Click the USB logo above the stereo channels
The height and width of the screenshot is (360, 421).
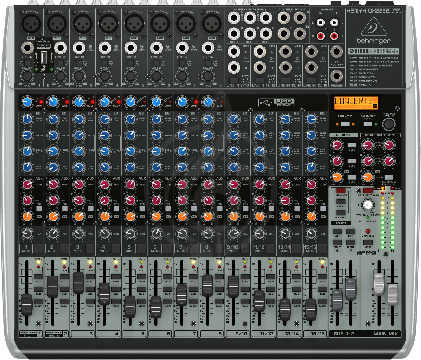[x=276, y=102]
